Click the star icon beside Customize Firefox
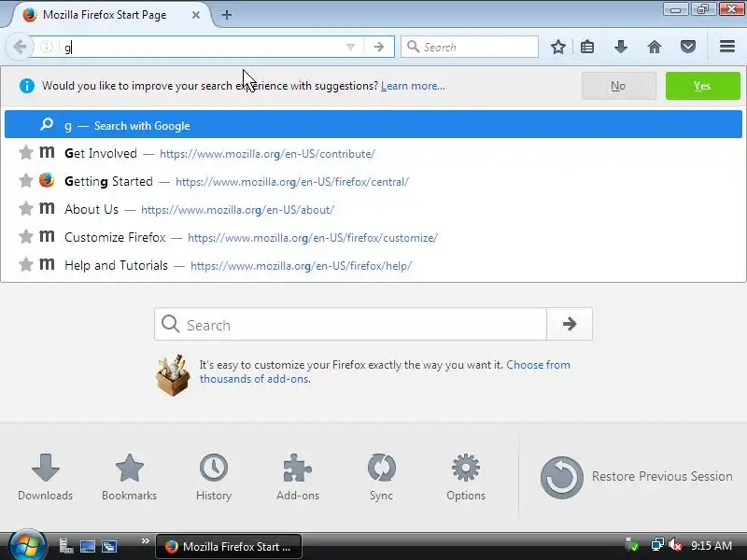The image size is (747, 560). (26, 236)
